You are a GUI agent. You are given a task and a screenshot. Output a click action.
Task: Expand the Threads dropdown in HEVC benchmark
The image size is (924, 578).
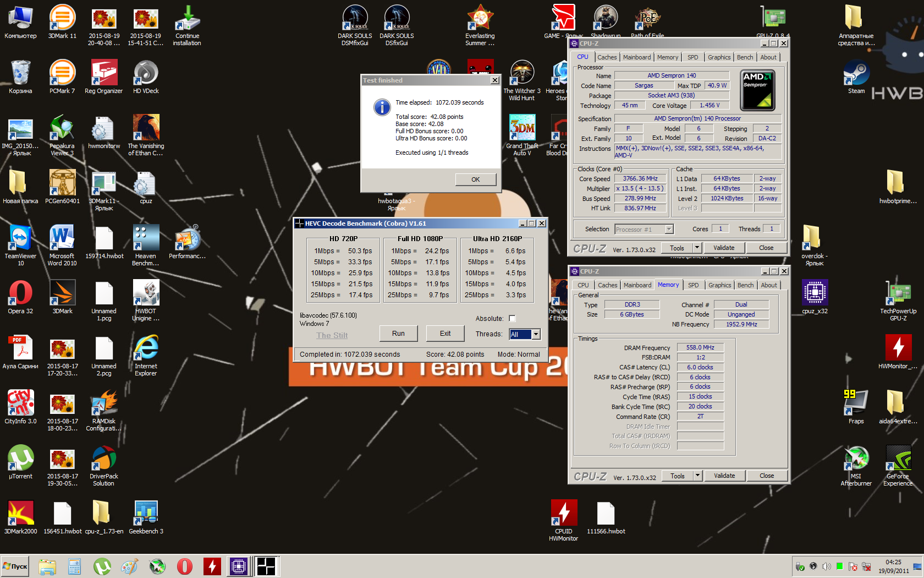[x=536, y=334]
